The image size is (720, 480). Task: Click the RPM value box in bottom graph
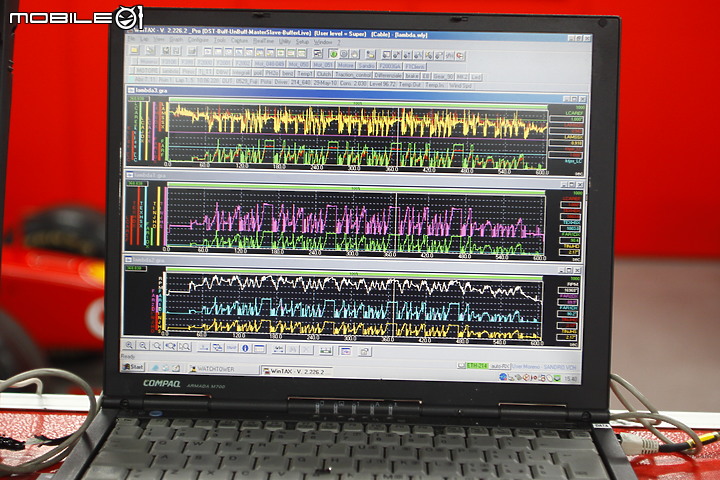(568, 291)
